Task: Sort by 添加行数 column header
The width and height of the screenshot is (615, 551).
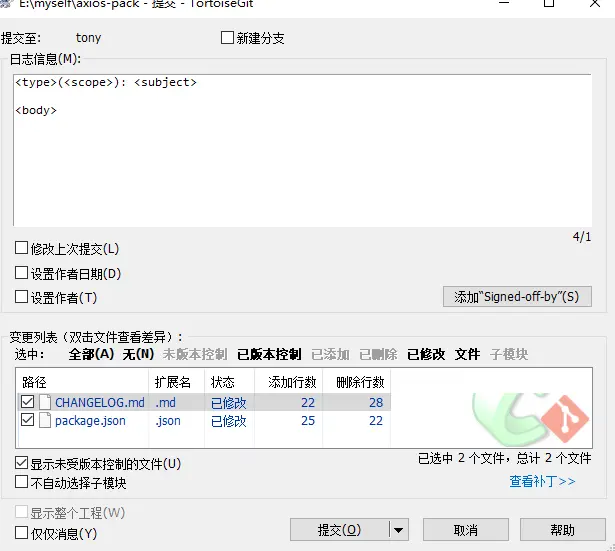Action: tap(289, 382)
